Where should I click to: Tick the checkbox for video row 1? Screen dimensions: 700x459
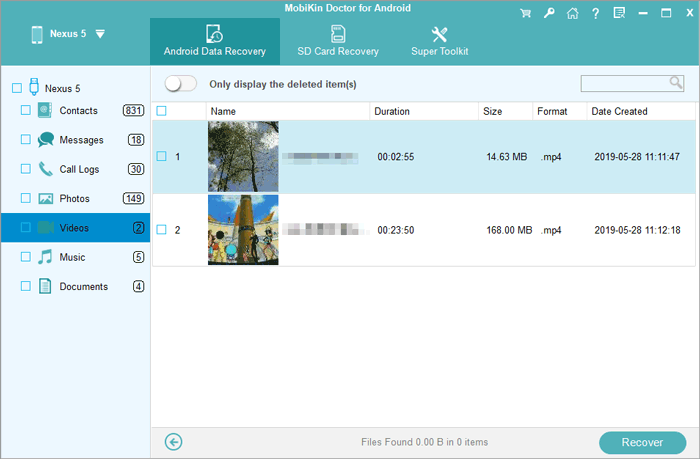coord(162,156)
